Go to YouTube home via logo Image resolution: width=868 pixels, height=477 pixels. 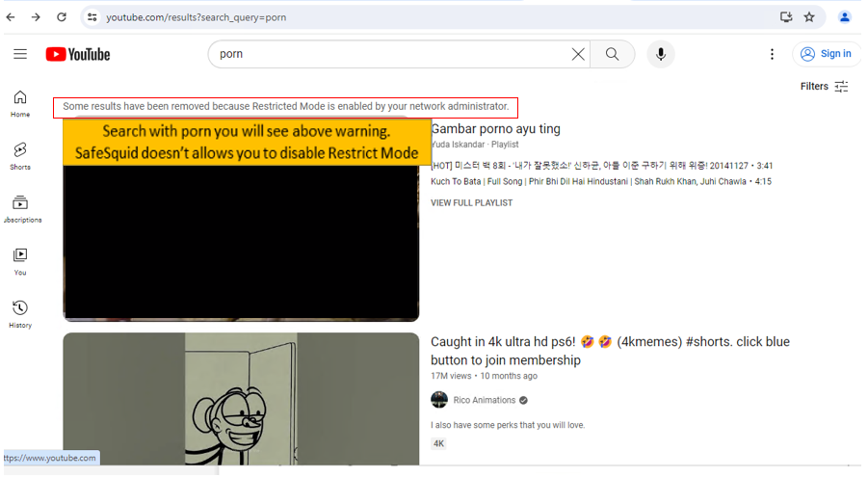78,54
